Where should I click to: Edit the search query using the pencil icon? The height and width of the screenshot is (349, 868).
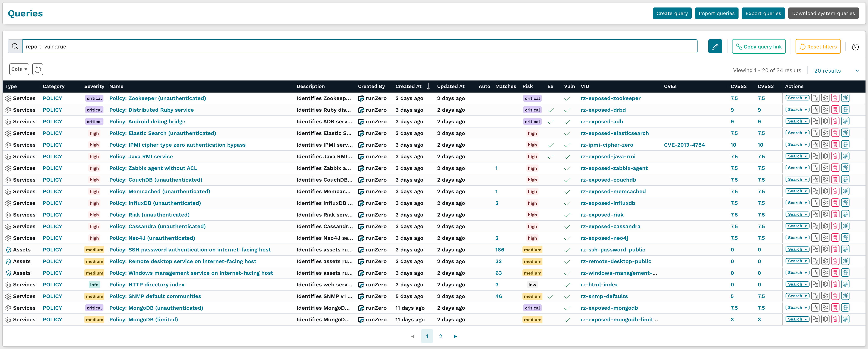coord(715,46)
